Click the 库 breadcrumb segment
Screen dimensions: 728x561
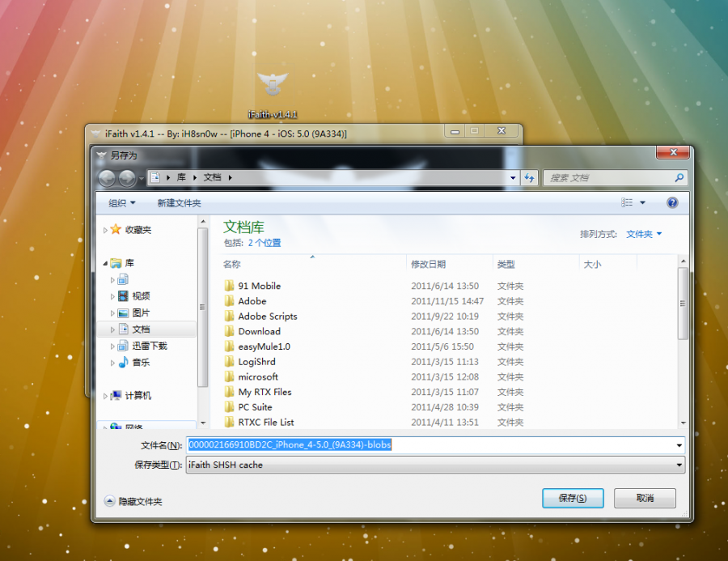181,177
